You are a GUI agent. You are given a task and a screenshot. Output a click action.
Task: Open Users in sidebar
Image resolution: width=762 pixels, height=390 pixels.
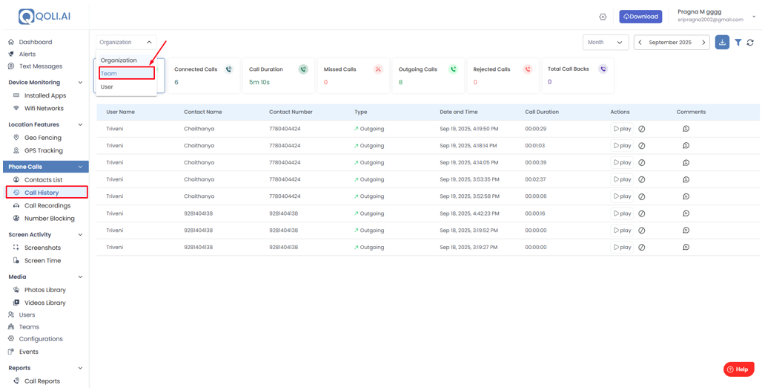27,315
